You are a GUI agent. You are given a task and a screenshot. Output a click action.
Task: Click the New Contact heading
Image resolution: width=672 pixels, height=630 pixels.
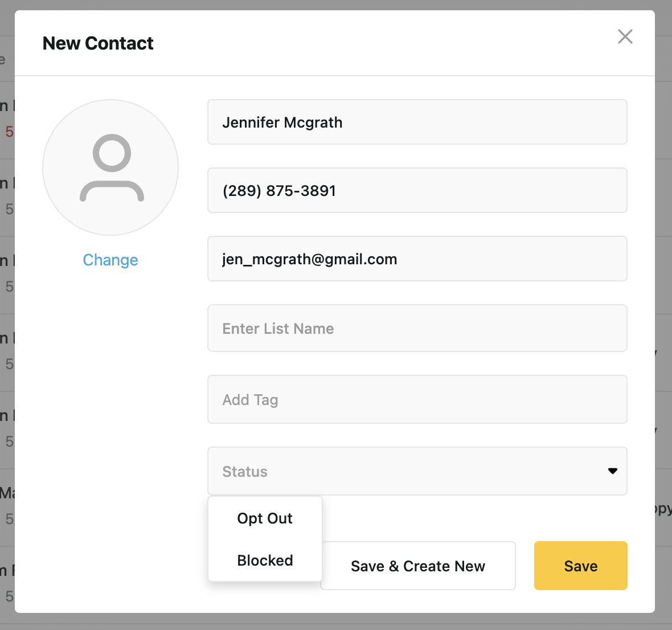point(98,43)
